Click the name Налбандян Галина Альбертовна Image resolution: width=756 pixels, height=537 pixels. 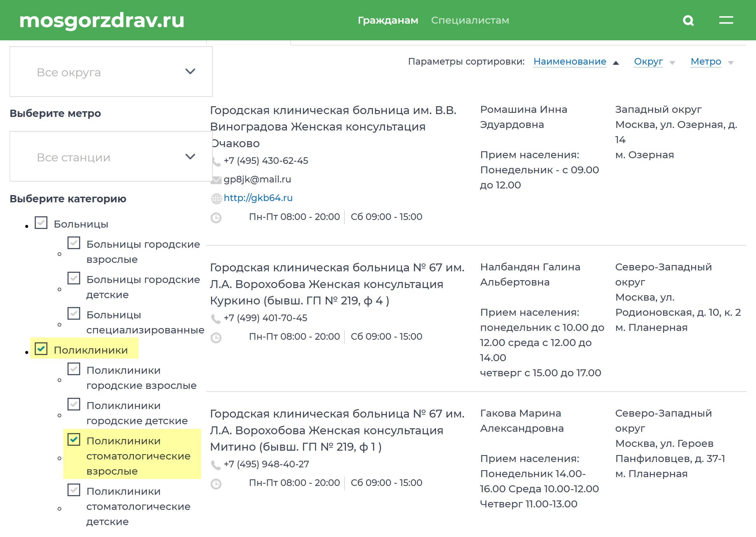coord(530,274)
